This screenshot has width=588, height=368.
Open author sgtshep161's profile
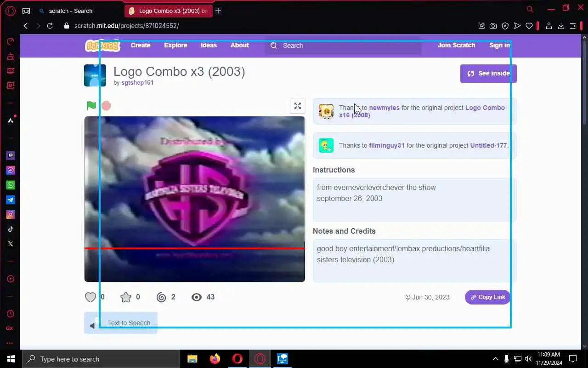(x=137, y=83)
